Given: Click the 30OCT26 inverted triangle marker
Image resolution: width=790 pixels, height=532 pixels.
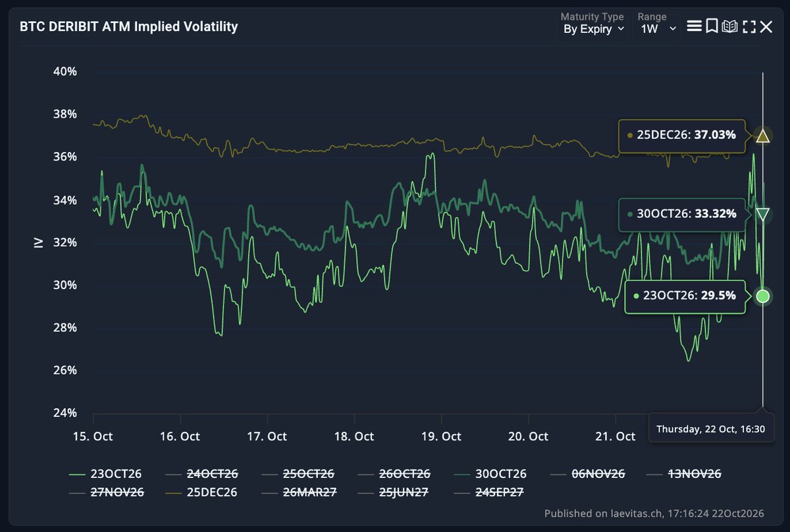Looking at the screenshot, I should (763, 215).
